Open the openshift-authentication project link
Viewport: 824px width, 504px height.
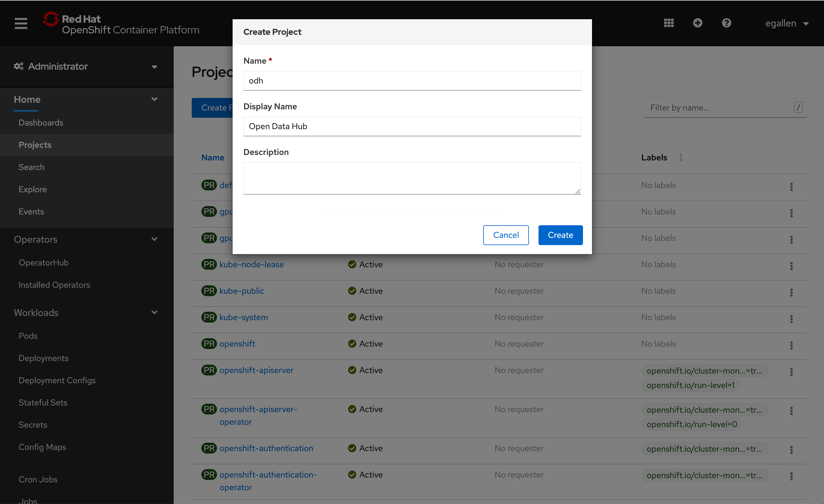[x=266, y=448]
